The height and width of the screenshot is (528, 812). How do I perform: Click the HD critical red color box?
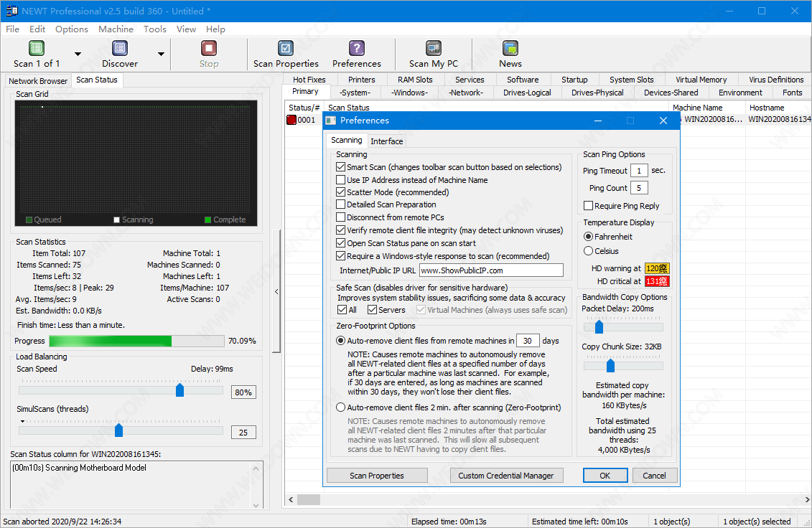(657, 282)
